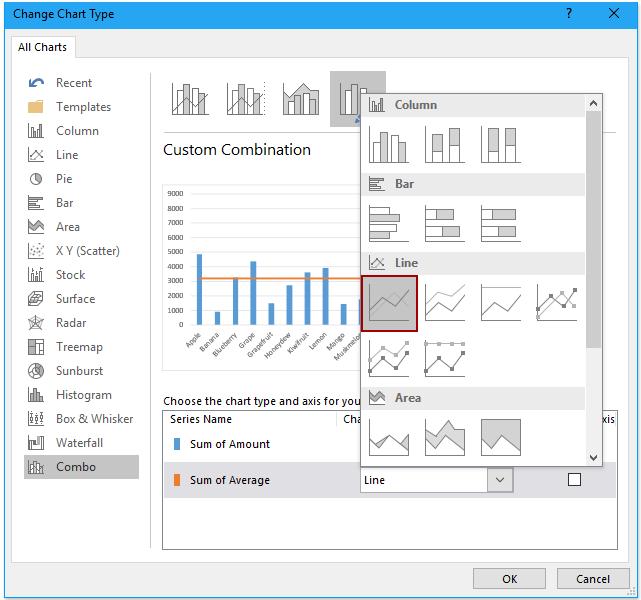Pick 100% Stacked Line with Markers icon
Screen dimensions: 641x600
coord(445,358)
